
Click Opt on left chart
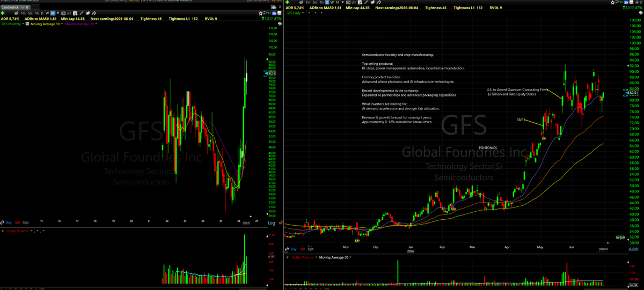26,222
